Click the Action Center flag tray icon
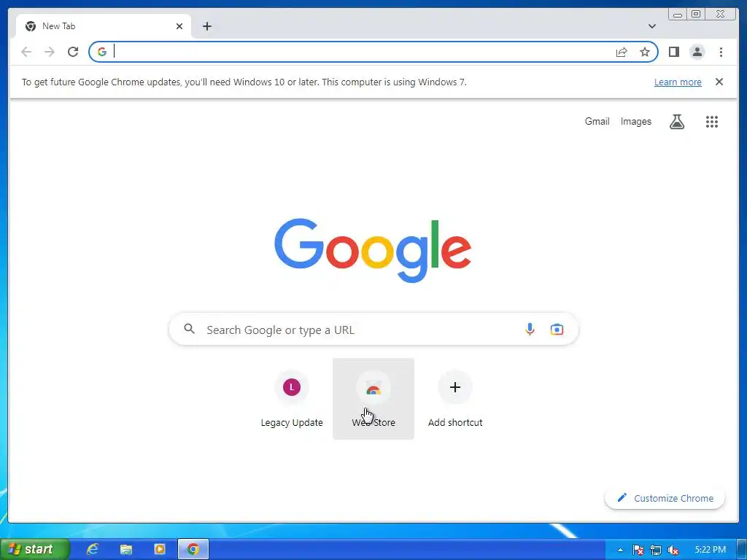The width and height of the screenshot is (747, 560). (638, 550)
